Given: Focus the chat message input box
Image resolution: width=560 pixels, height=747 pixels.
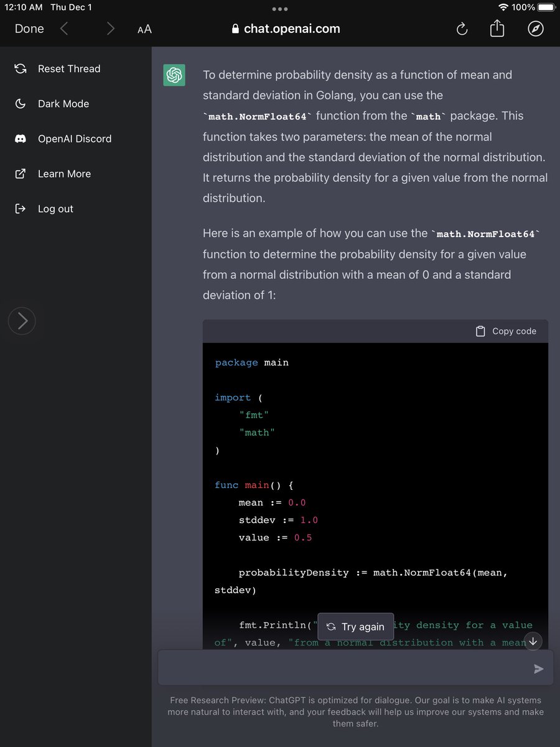Looking at the screenshot, I should click(x=355, y=668).
